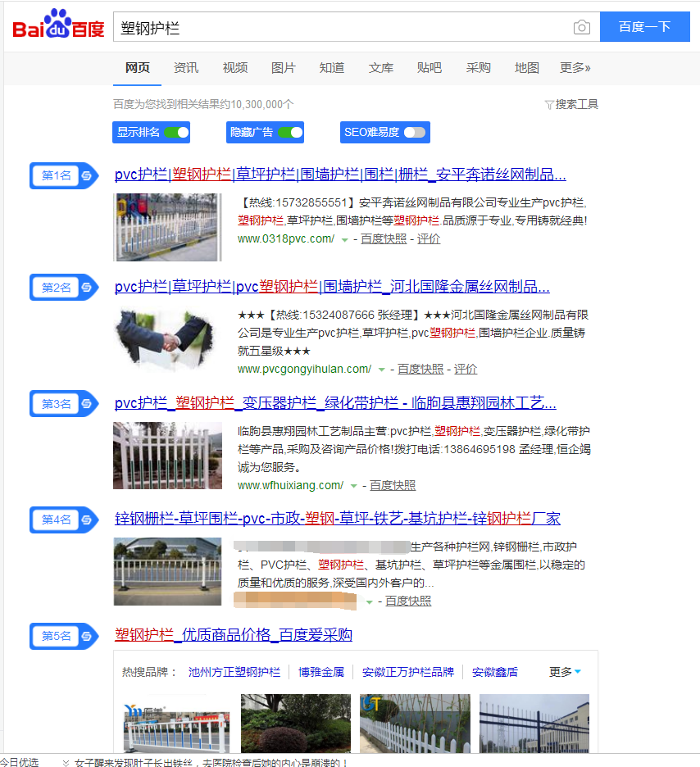This screenshot has width=700, height=767.
Task: Click the swirl icon on 第2名 badge
Action: point(87,287)
